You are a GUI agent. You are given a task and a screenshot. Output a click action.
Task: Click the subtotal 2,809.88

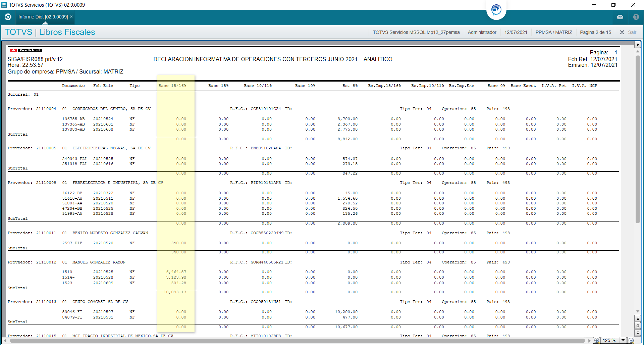pyautogui.click(x=347, y=223)
